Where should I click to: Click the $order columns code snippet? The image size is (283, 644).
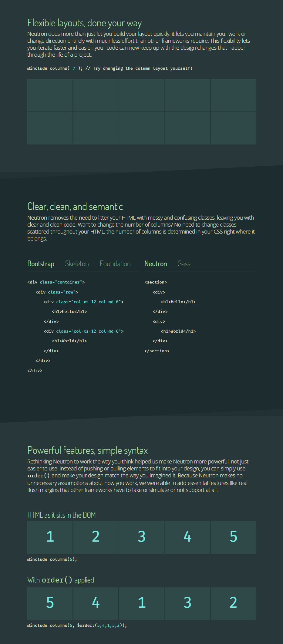coord(77,625)
